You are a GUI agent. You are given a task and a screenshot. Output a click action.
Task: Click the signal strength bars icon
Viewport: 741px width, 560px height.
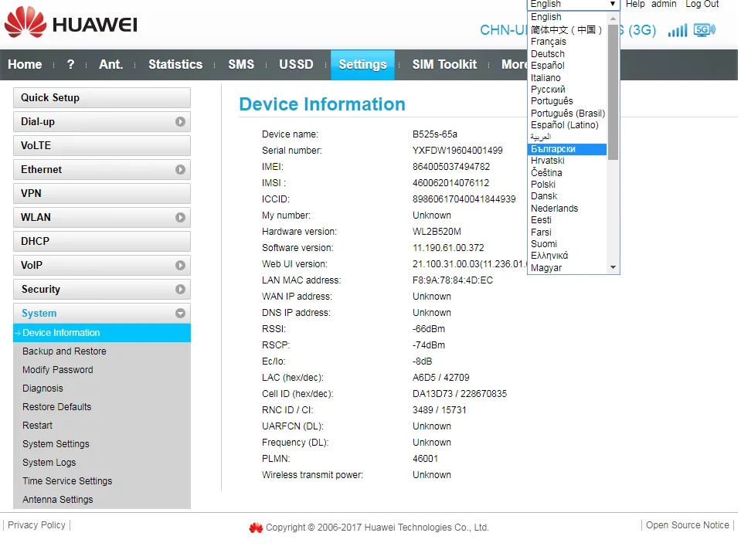(x=677, y=31)
